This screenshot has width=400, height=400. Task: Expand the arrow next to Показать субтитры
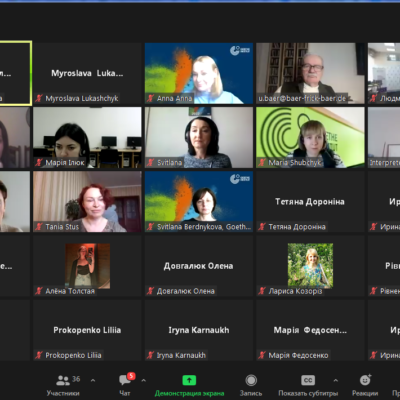[x=336, y=380]
